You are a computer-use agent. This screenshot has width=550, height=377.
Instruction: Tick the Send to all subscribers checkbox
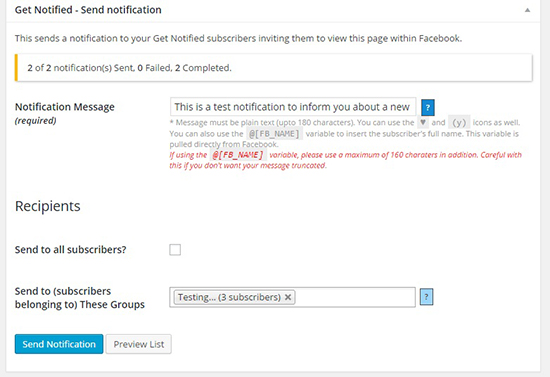pos(175,250)
